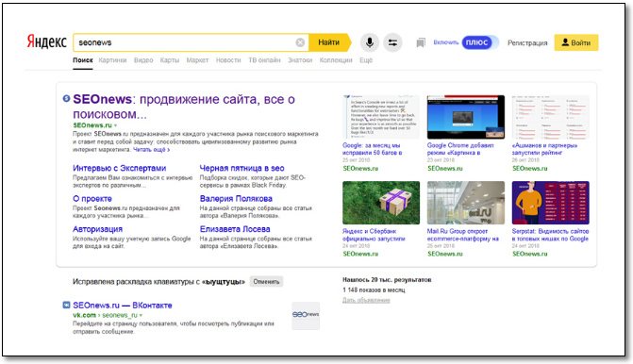This screenshot has height=364, width=633.
Task: Open the parcel-on-grass Яндекс и Сбербанк thumbnail
Action: [x=381, y=203]
